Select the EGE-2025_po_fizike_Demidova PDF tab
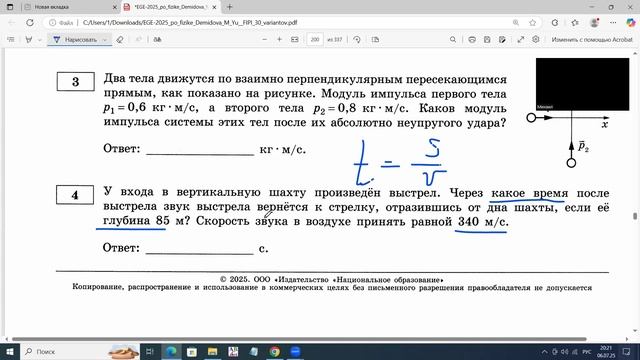The height and width of the screenshot is (360, 640). tap(171, 7)
